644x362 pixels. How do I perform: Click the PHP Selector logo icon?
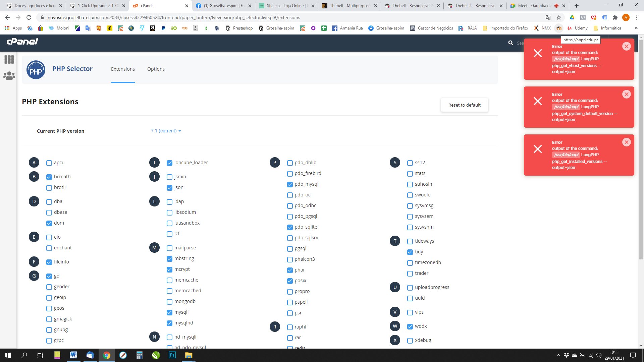pos(36,70)
